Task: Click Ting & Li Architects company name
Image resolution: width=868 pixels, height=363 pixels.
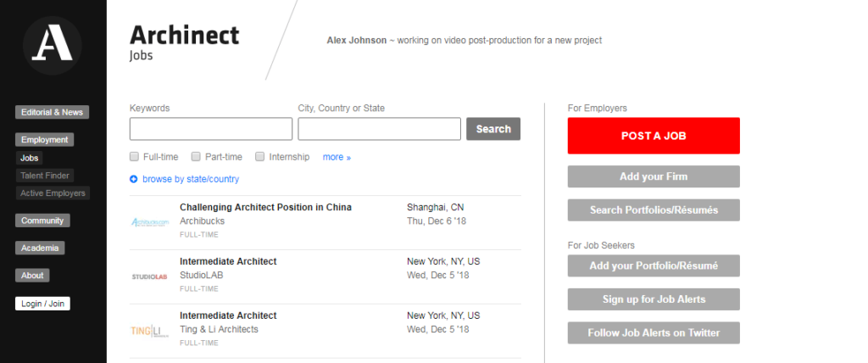Action: point(220,329)
